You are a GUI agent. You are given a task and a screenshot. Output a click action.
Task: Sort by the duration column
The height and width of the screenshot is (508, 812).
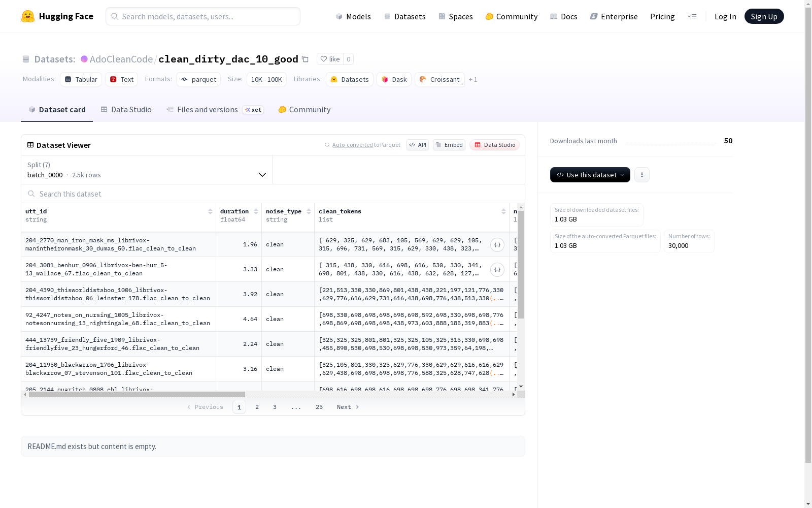pyautogui.click(x=256, y=211)
